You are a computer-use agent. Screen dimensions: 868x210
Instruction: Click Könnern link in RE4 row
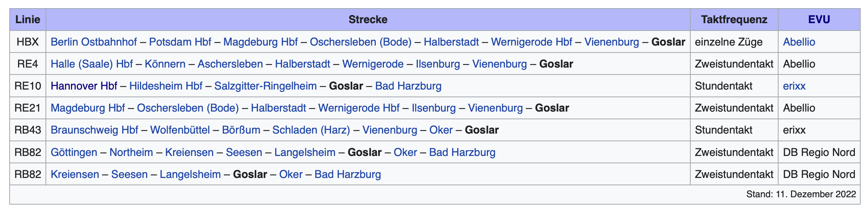point(165,64)
